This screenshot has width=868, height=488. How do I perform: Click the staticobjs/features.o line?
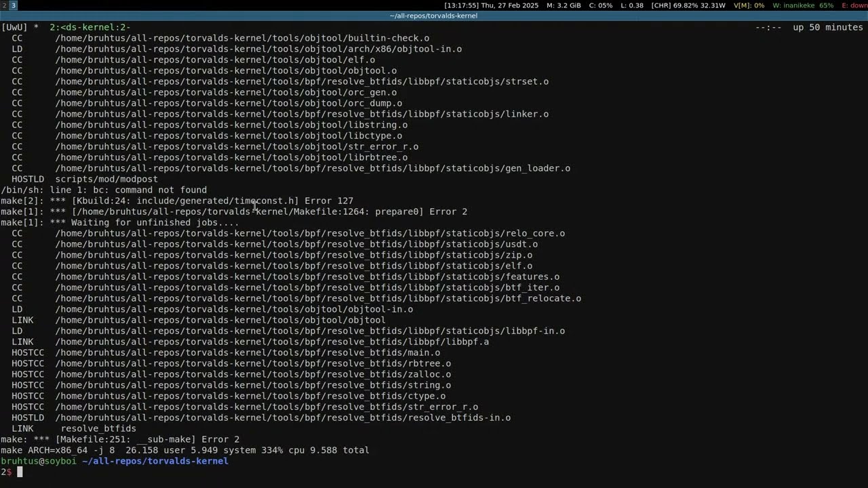[x=285, y=277]
